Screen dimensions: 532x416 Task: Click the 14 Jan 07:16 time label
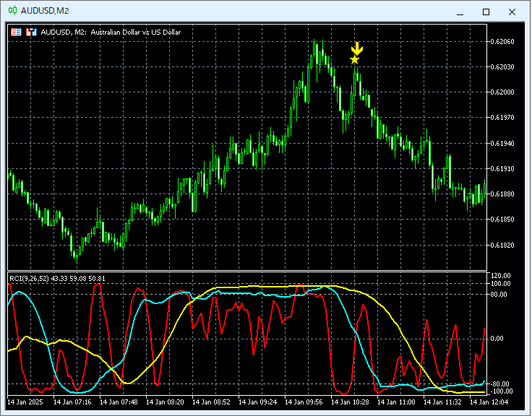tap(72, 402)
